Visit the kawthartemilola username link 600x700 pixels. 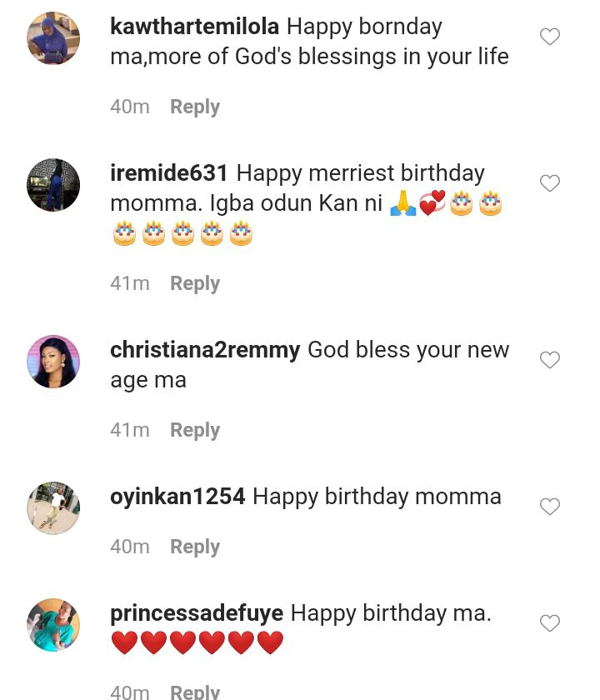point(194,27)
